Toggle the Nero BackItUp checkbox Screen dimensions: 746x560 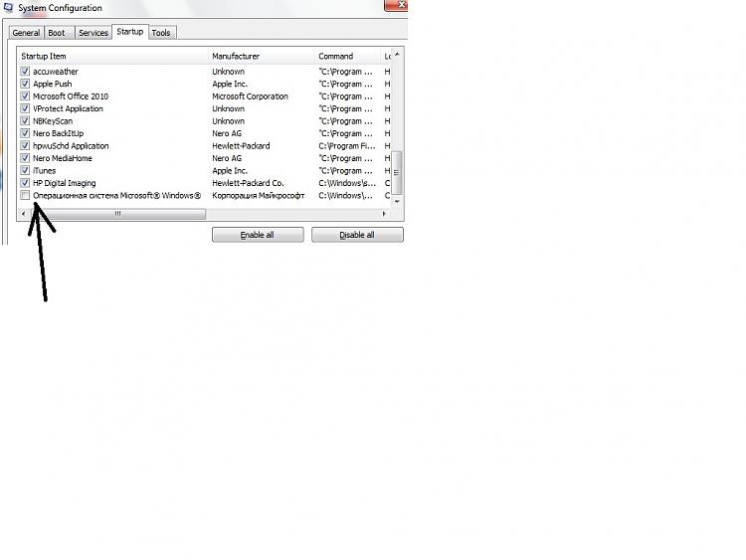25,133
